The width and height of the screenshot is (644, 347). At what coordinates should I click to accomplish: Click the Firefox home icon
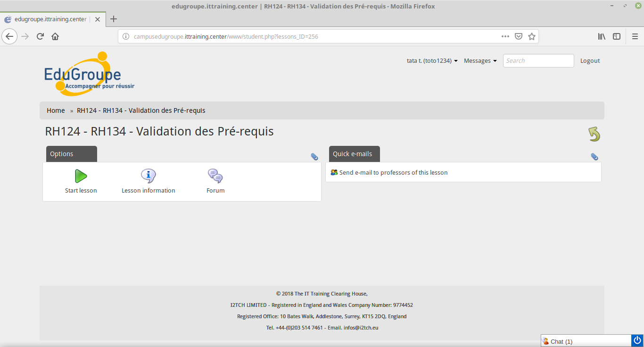point(55,36)
